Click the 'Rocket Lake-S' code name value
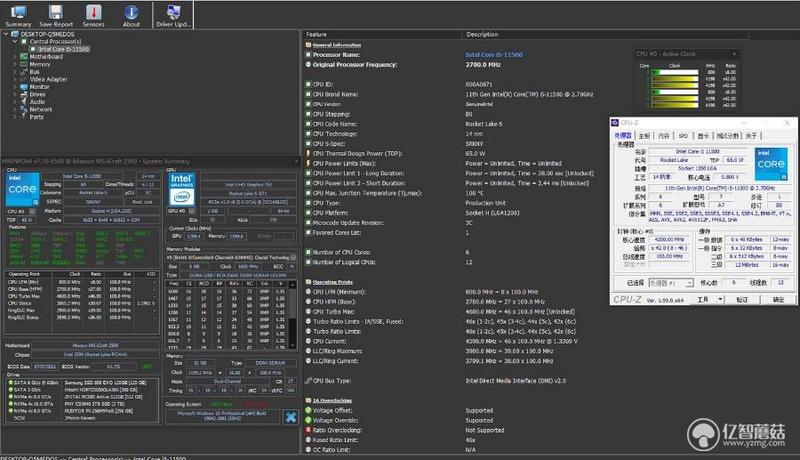 [484, 124]
